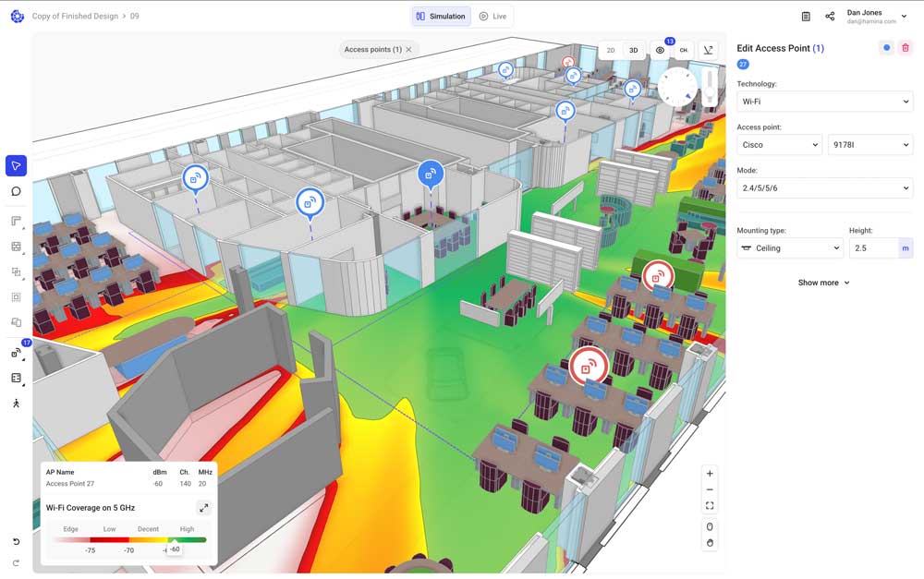Toggle visibility with the eye icon
This screenshot has width=924, height=579.
pos(660,50)
